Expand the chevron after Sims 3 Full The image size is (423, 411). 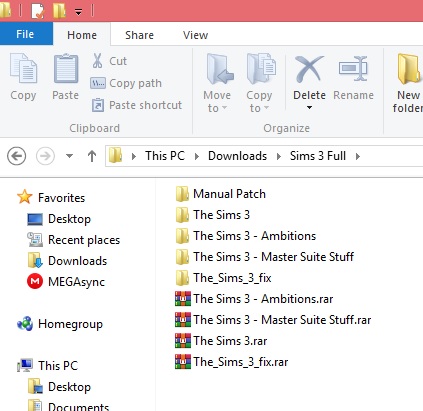tap(358, 156)
